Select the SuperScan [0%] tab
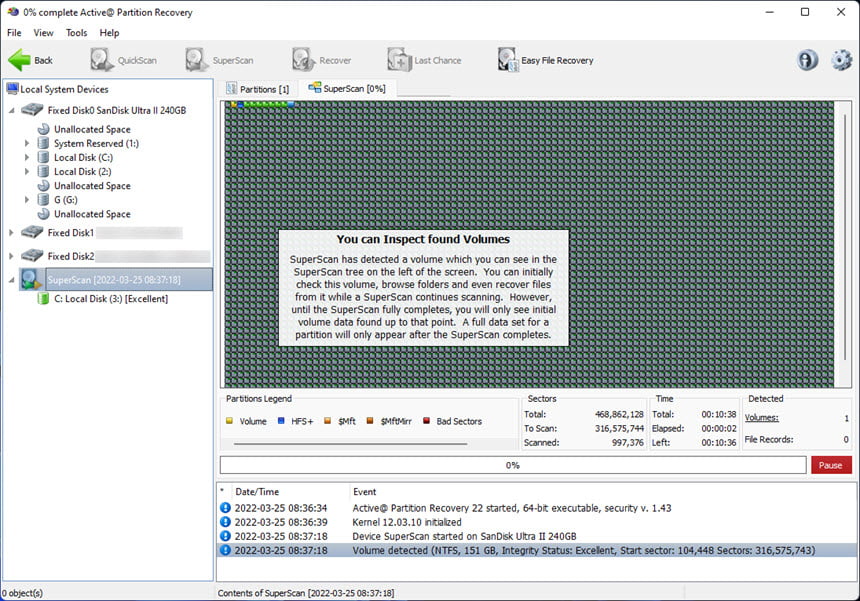The image size is (860, 601). [x=347, y=88]
